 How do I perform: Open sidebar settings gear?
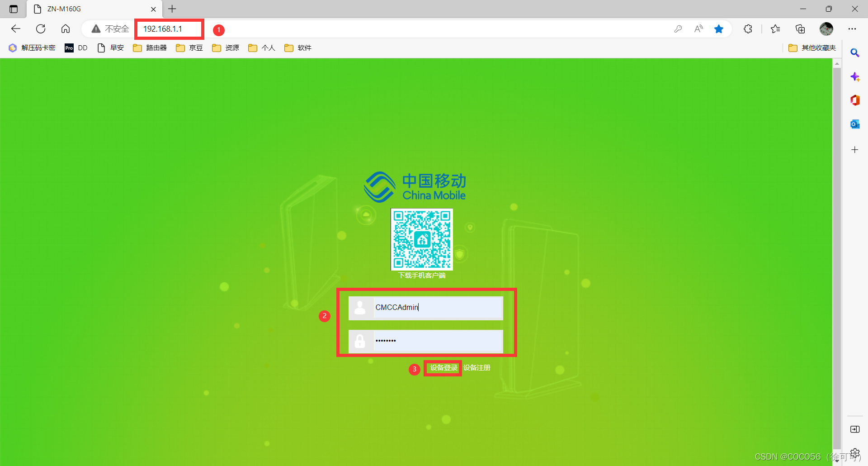pyautogui.click(x=855, y=452)
